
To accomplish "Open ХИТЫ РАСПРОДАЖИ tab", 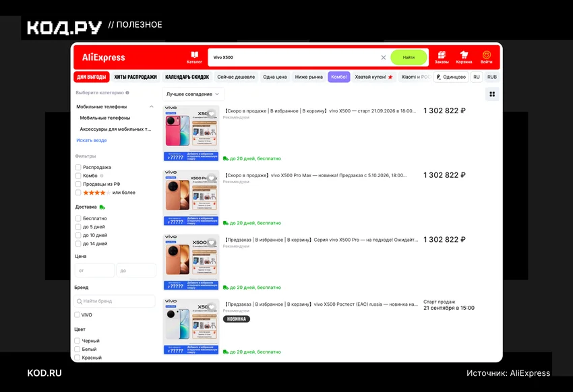I will point(135,77).
